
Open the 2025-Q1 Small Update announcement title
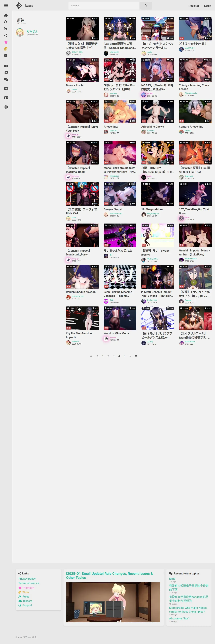click(109, 575)
